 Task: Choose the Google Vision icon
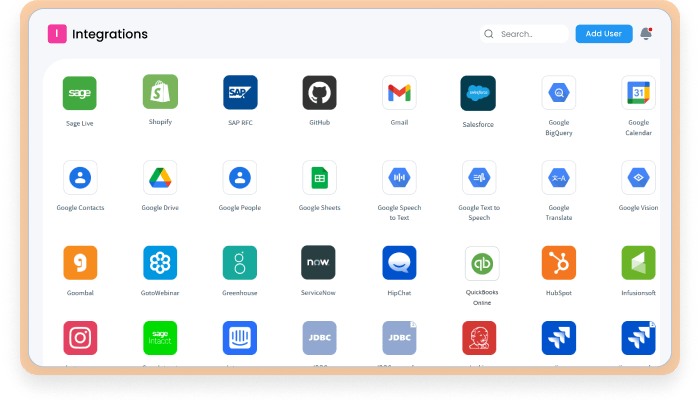[x=638, y=178]
